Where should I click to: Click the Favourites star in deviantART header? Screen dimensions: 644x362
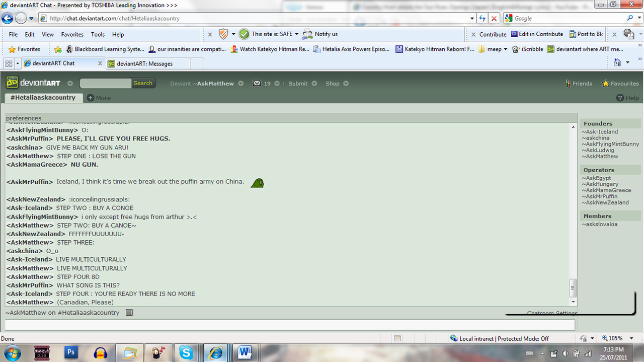pos(606,84)
